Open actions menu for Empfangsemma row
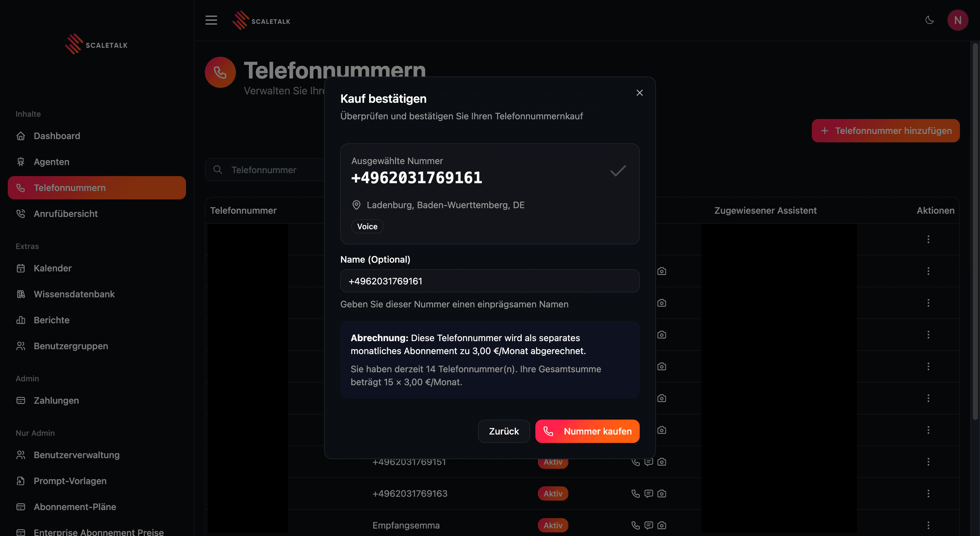Image resolution: width=980 pixels, height=536 pixels. click(x=928, y=525)
